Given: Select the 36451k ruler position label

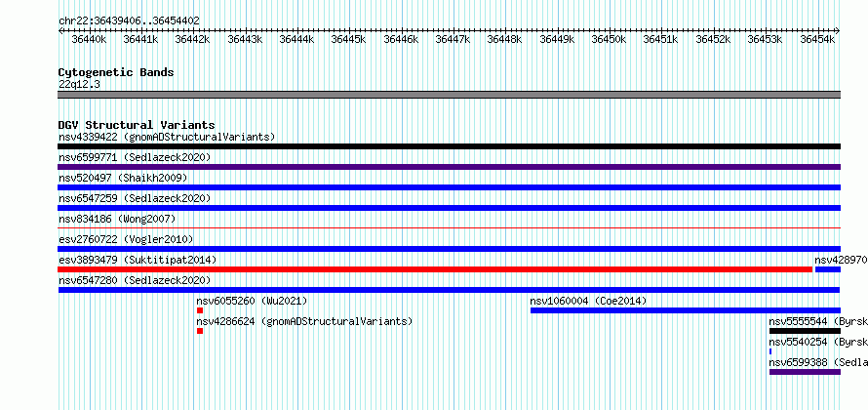Looking at the screenshot, I should tap(661, 39).
